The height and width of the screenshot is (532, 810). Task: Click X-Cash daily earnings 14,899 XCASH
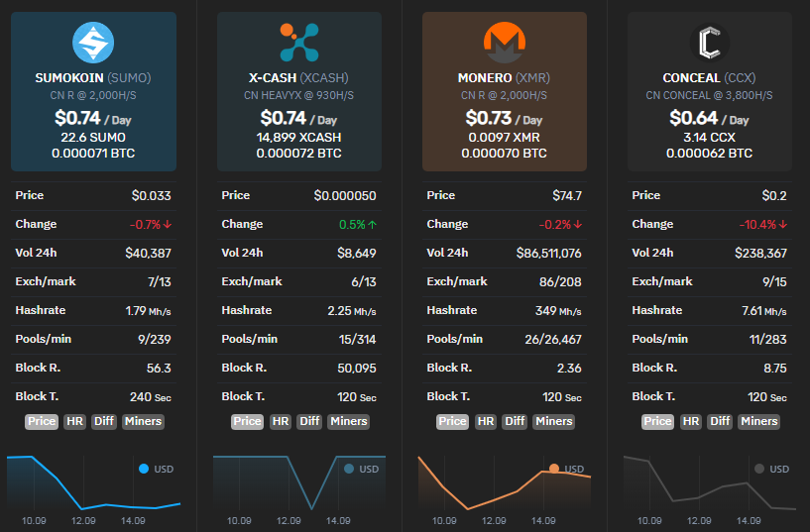coord(298,138)
